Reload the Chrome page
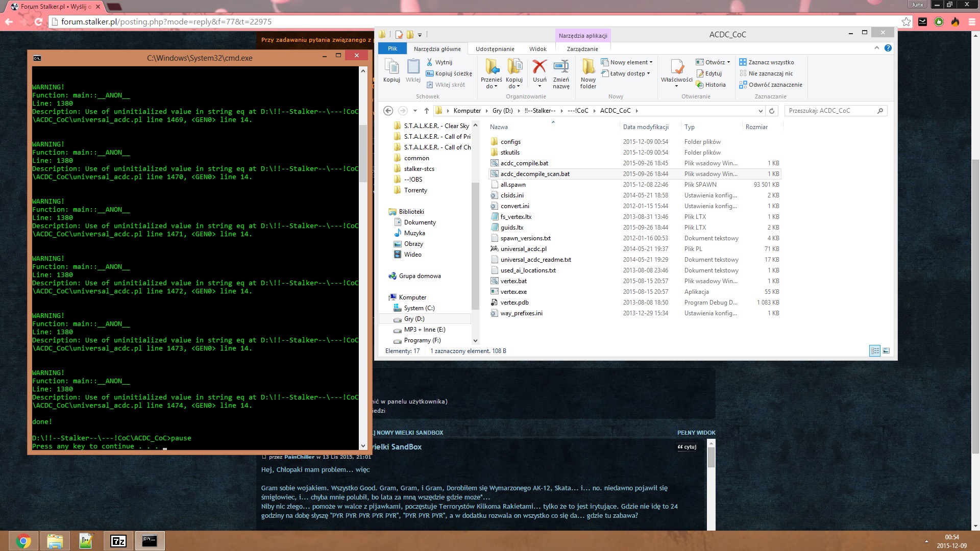Image resolution: width=980 pixels, height=551 pixels. tap(38, 21)
